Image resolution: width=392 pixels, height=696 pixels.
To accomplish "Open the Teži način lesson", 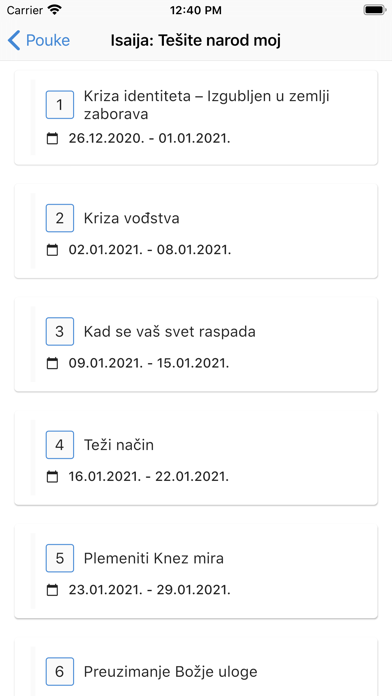I will point(196,458).
